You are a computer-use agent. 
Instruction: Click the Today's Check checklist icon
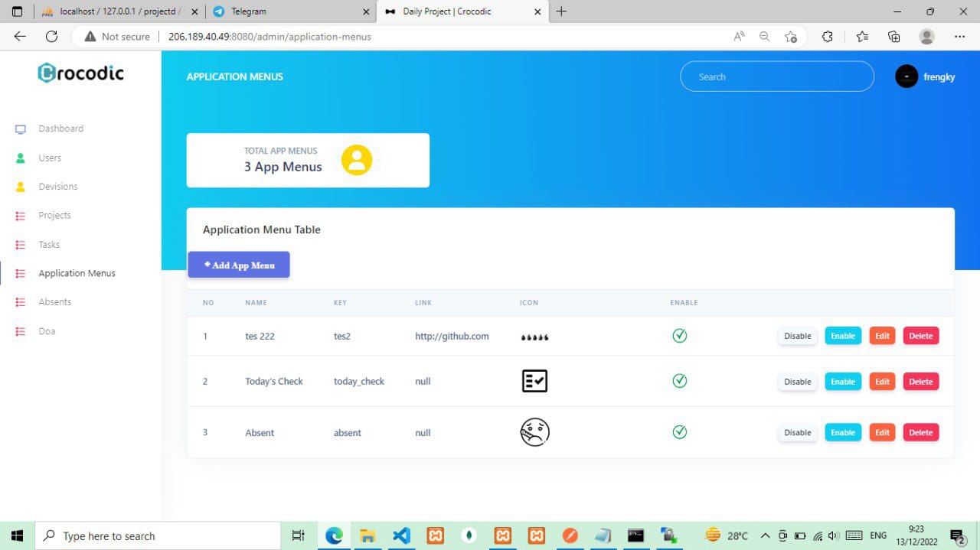[534, 381]
